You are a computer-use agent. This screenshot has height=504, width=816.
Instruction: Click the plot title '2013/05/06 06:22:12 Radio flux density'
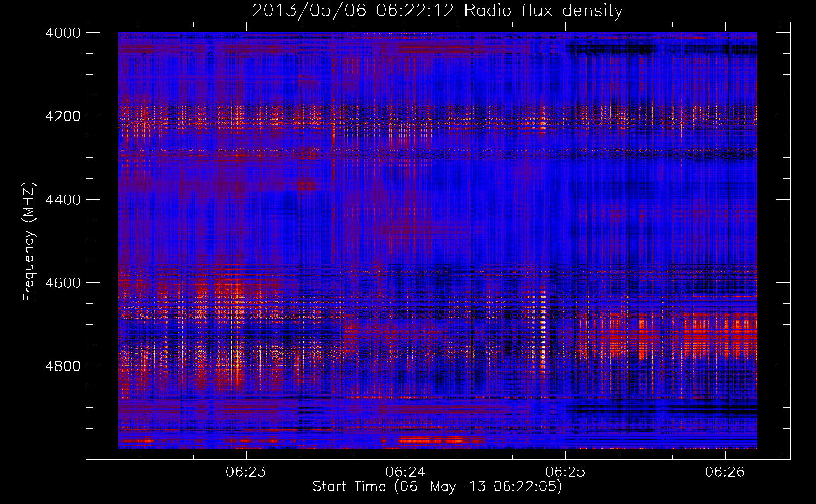(x=437, y=10)
